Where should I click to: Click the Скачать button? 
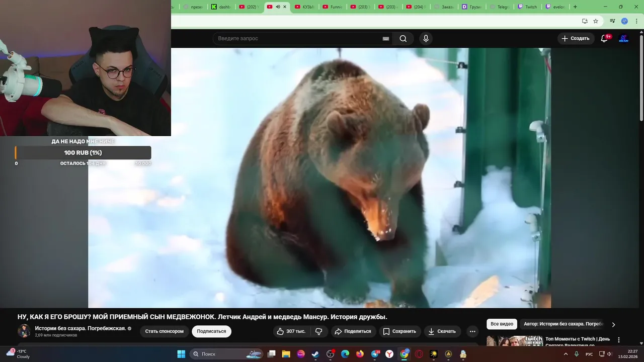[442, 331]
